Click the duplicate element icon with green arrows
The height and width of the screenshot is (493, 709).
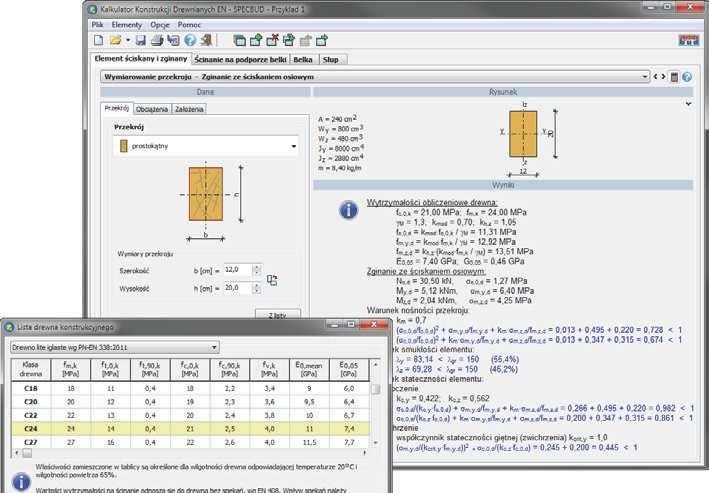[x=289, y=40]
